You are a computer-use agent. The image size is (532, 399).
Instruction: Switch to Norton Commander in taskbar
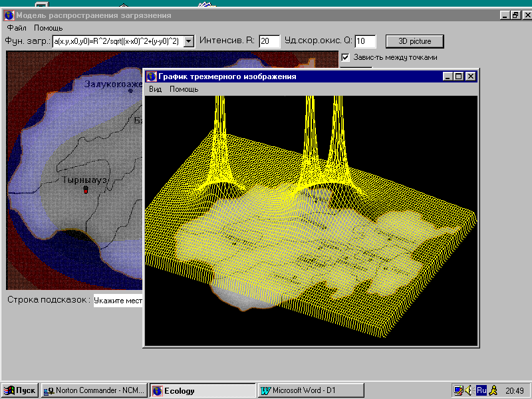click(94, 390)
